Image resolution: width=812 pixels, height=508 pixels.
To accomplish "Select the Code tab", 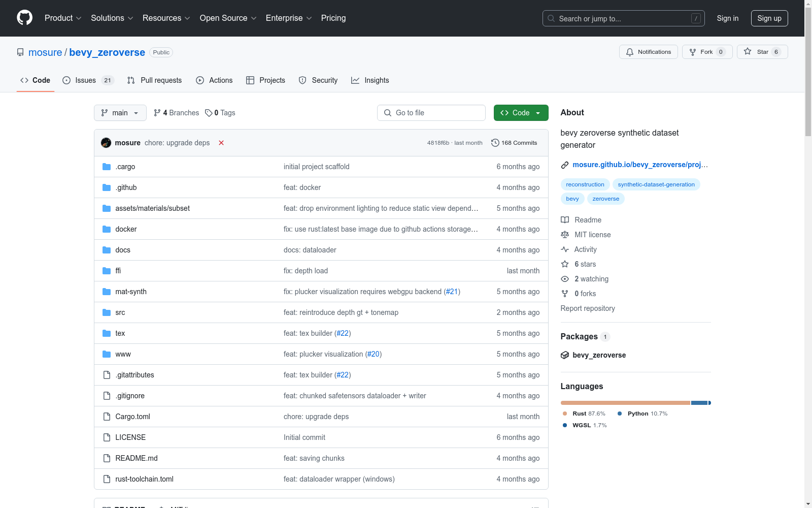I will click(36, 80).
